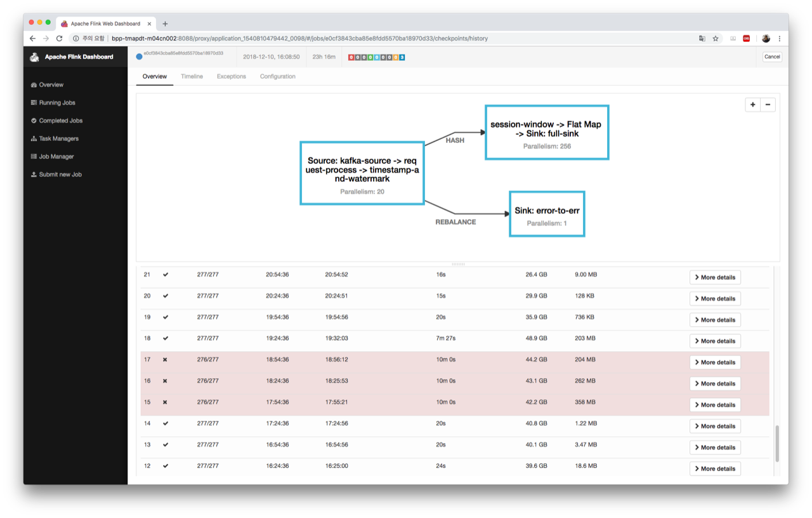Open More details for checkpoint 14
The height and width of the screenshot is (518, 812).
point(715,427)
